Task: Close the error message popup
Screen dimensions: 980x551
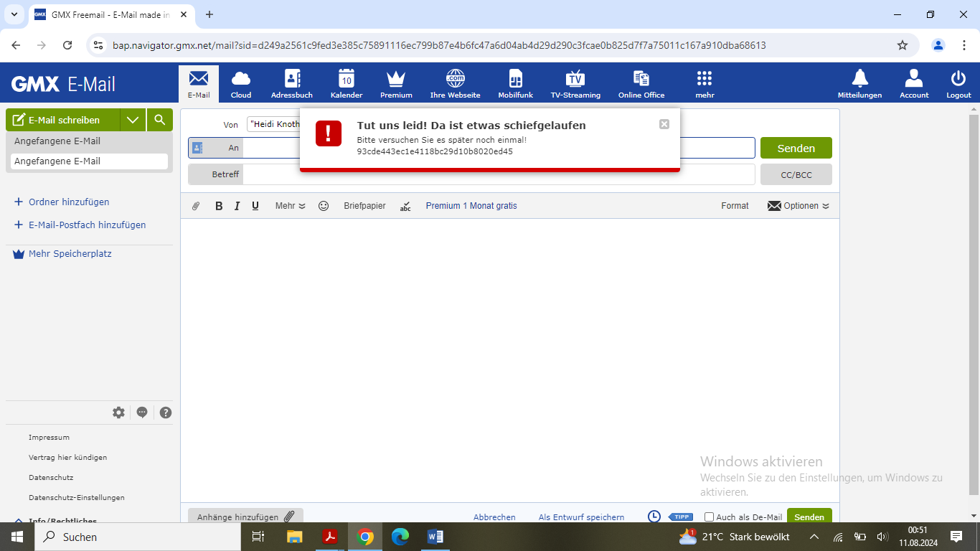Action: (664, 124)
